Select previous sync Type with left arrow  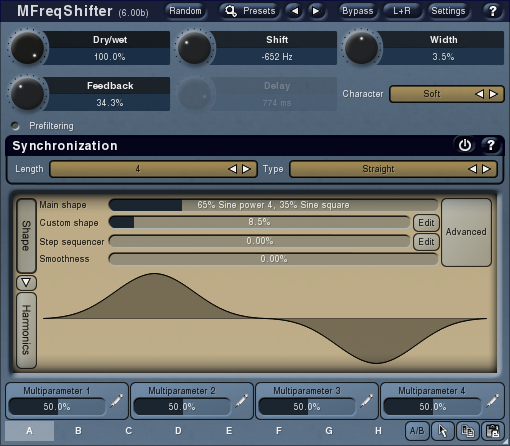pos(472,169)
